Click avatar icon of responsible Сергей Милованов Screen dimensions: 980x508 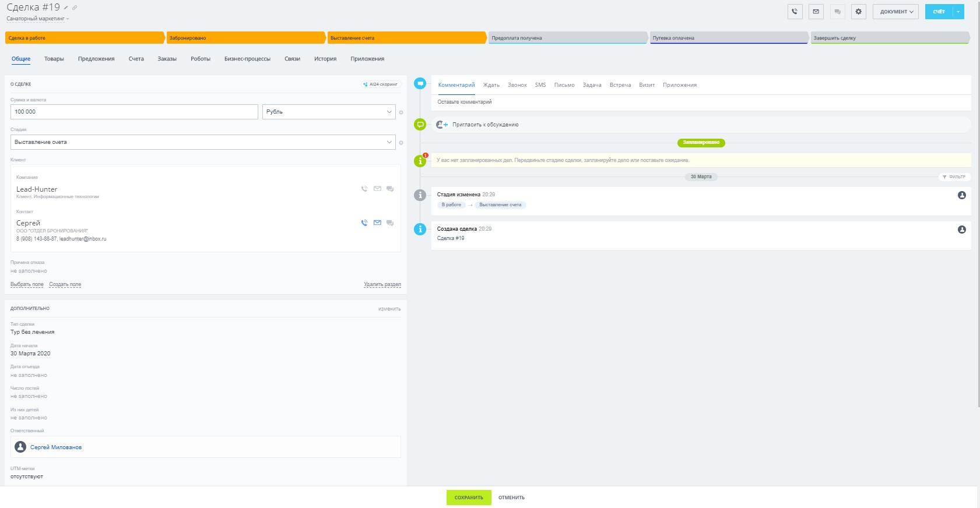20,447
